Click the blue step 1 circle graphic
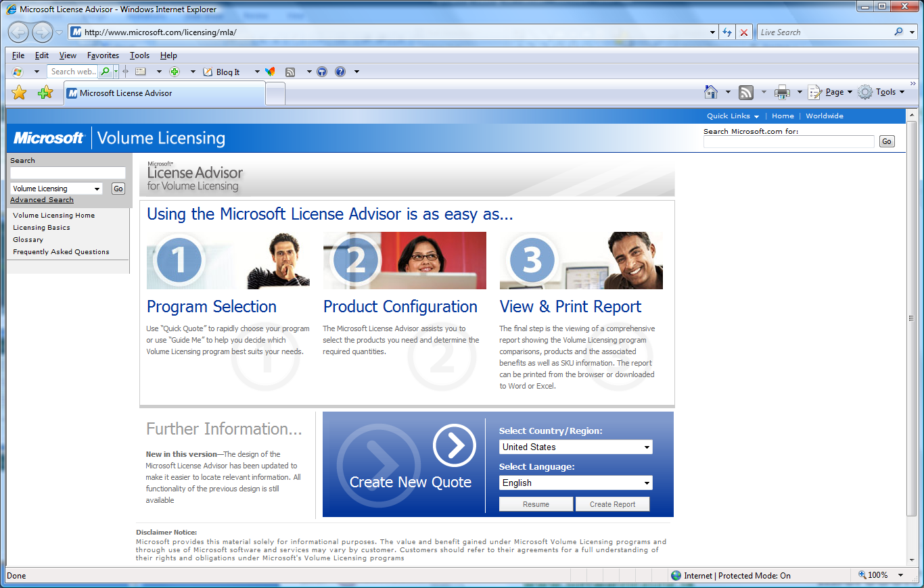924x588 pixels. (179, 260)
